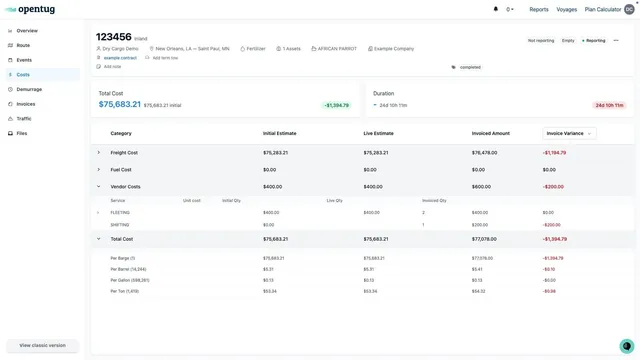Expand the Freight Cost row
This screenshot has height=360, width=640.
[98, 153]
